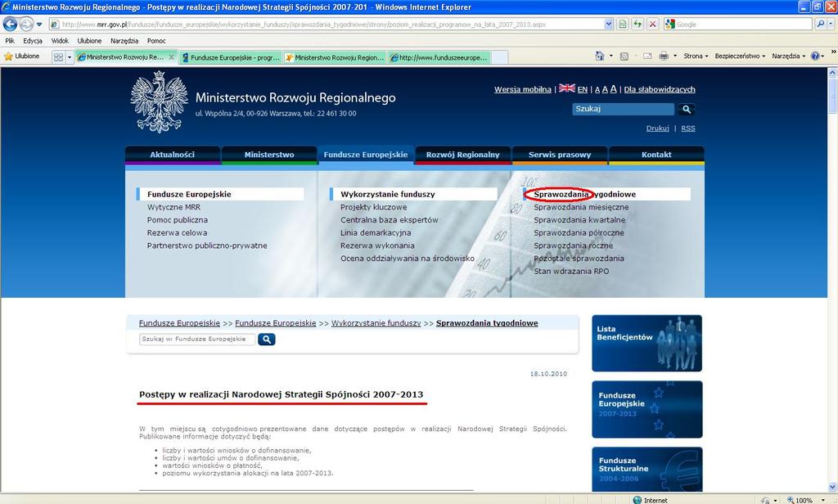Go to the Home page icon

(x=600, y=56)
